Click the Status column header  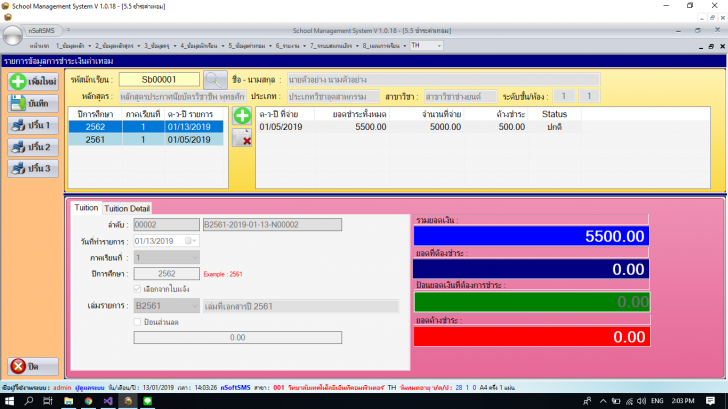[x=554, y=114]
